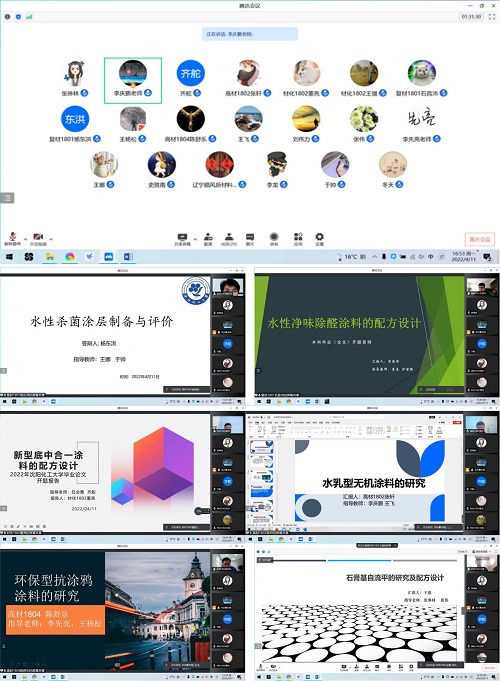
Task: Open Word from the Windows taskbar
Action: pyautogui.click(x=128, y=257)
